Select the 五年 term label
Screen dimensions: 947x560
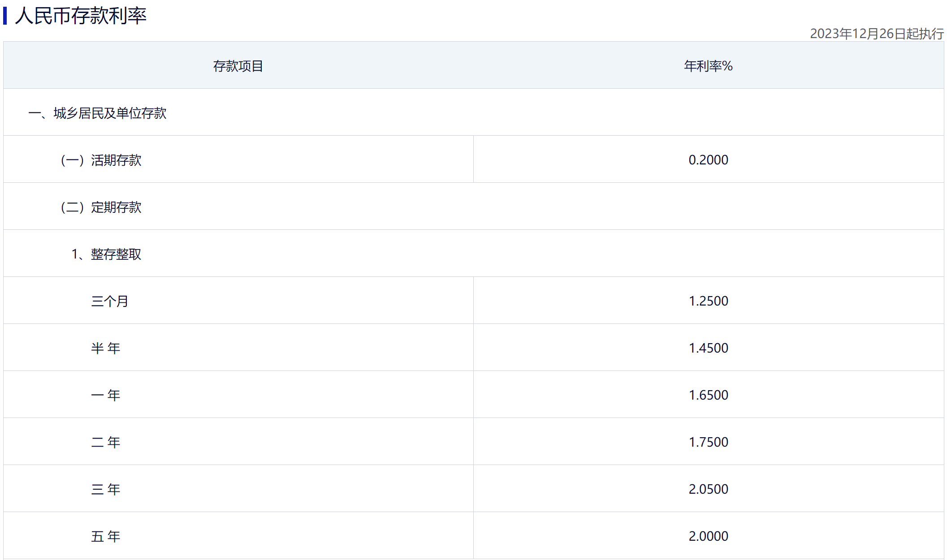(x=106, y=537)
